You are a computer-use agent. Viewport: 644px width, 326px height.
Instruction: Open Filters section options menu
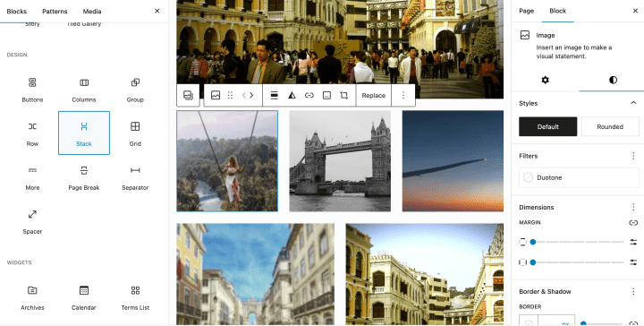coord(633,156)
